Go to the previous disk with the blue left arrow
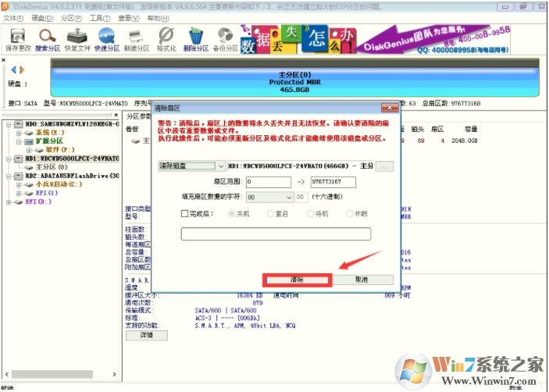This screenshot has width=549, height=392. coord(14,69)
